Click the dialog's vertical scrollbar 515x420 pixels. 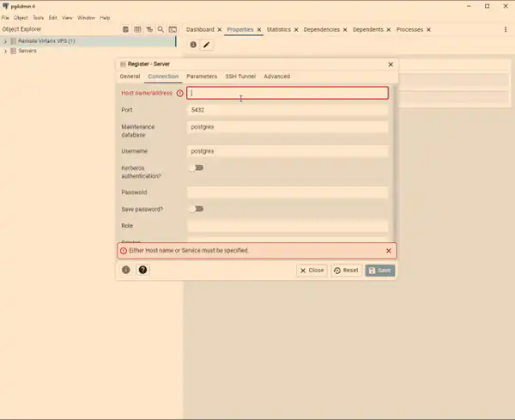pos(395,163)
